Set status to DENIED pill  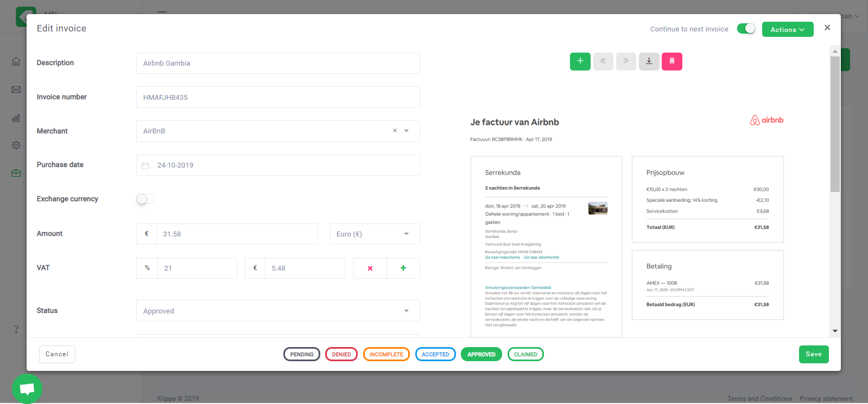[x=341, y=354]
